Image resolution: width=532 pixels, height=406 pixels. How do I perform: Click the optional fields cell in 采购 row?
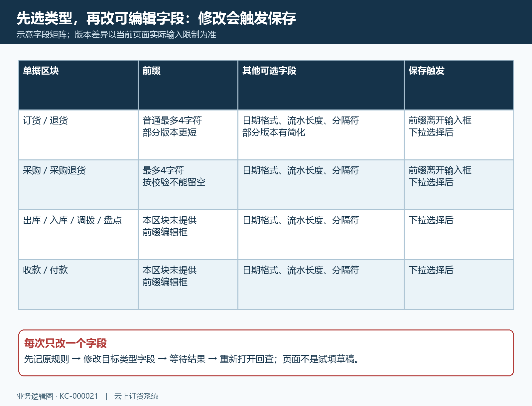pos(321,185)
